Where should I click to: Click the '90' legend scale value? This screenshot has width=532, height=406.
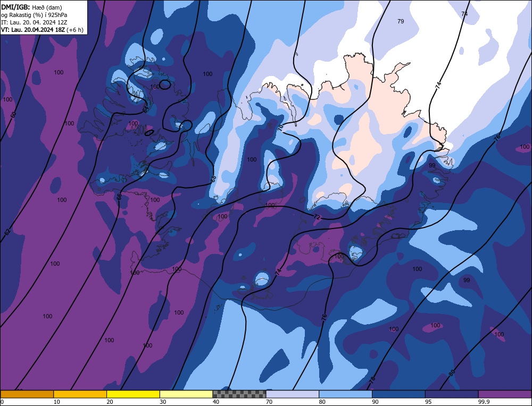pos(376,402)
